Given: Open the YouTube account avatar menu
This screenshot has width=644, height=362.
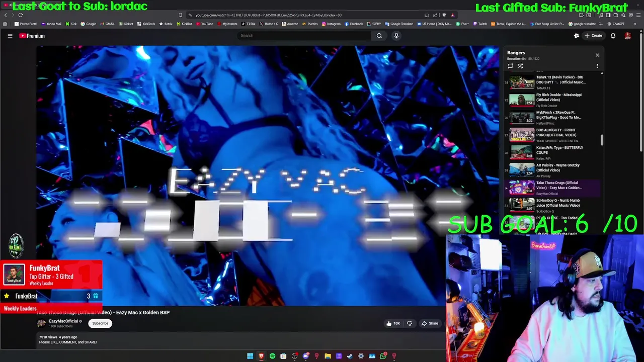Looking at the screenshot, I should [628, 36].
